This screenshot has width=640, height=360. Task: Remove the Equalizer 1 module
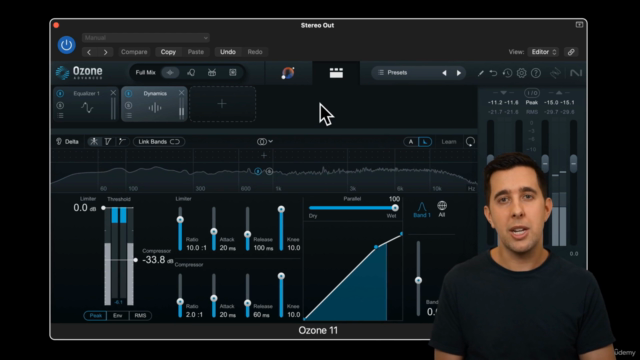tap(113, 93)
